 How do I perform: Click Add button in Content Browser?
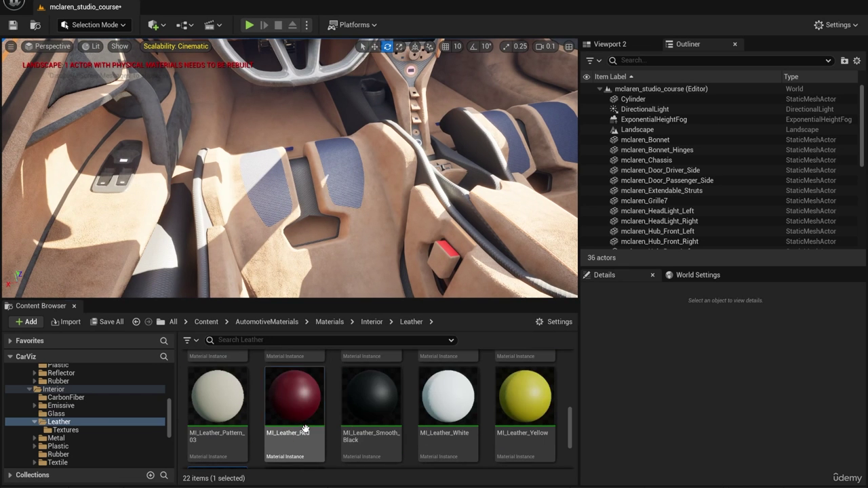coord(26,322)
